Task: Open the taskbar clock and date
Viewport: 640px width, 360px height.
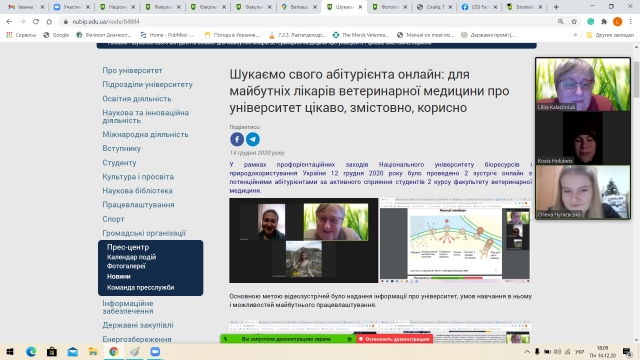Action: click(x=602, y=351)
